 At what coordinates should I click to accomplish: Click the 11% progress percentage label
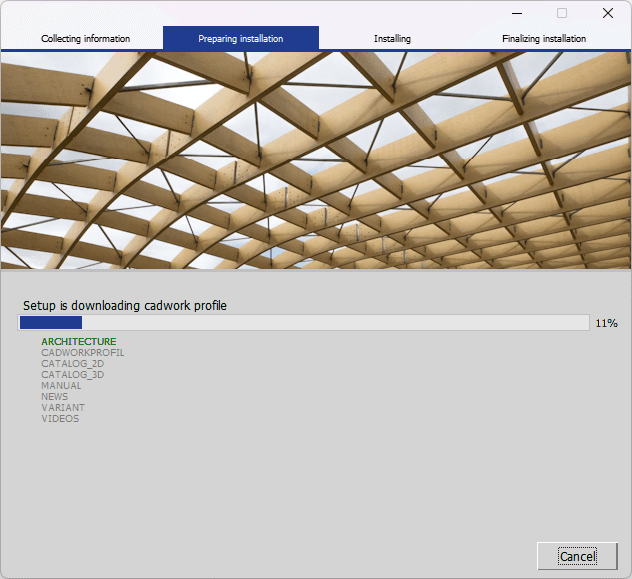tap(606, 324)
